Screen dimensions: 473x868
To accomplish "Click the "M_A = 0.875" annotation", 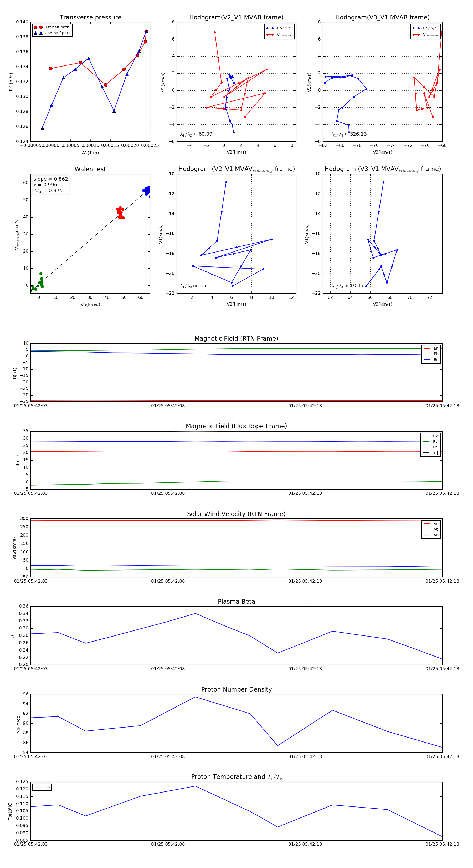I will (x=48, y=191).
